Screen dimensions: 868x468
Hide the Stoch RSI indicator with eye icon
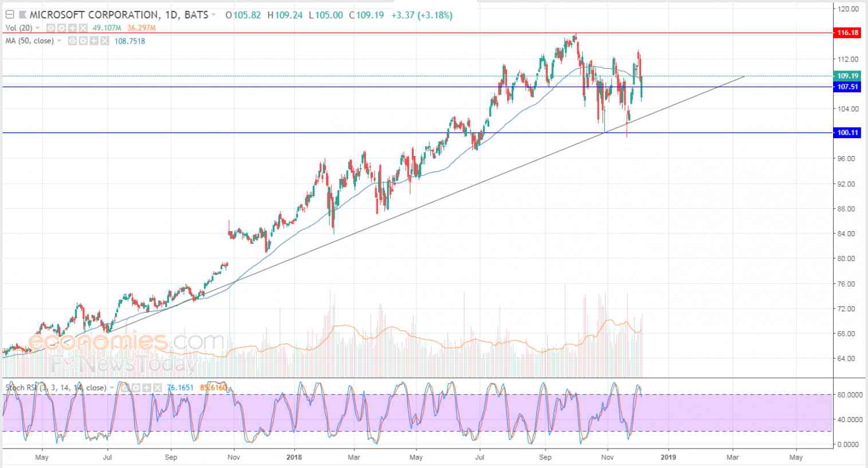click(x=125, y=388)
